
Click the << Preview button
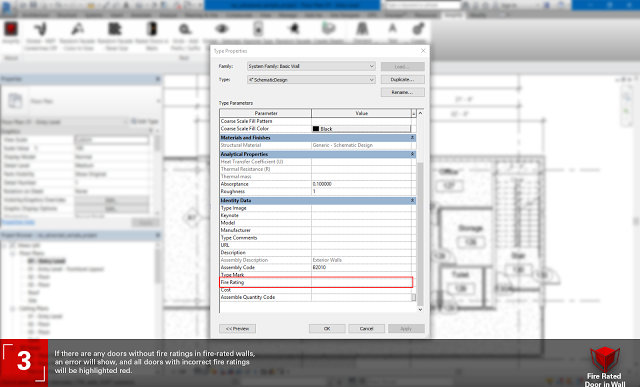pyautogui.click(x=238, y=329)
